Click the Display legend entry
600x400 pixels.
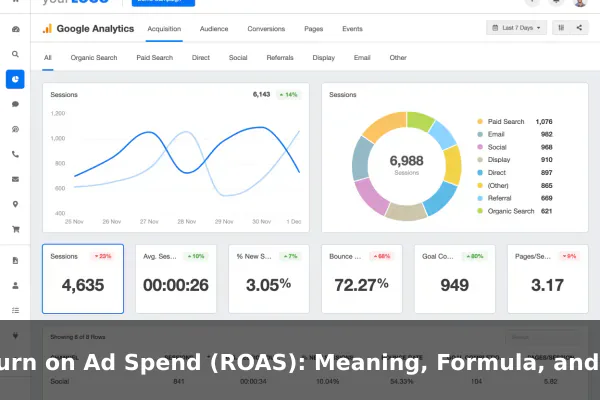pos(515,160)
